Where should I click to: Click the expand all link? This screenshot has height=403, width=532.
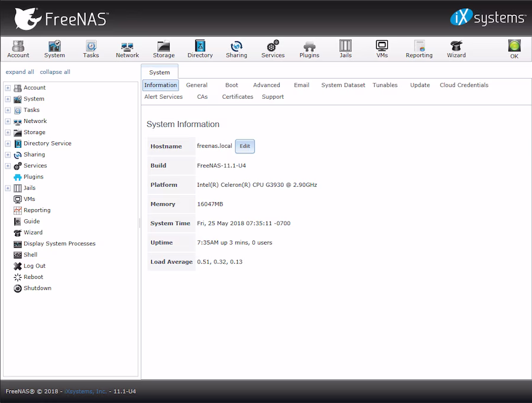click(20, 72)
